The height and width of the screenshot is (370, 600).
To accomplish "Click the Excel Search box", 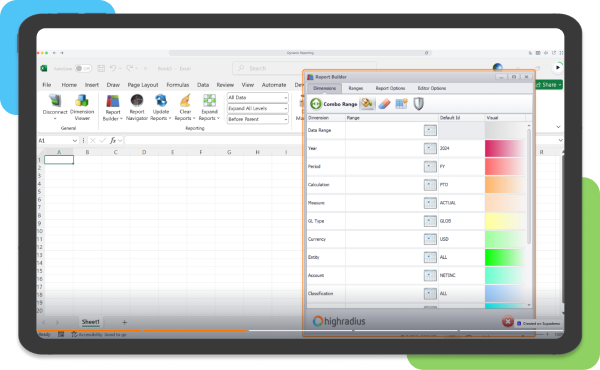I will click(x=304, y=68).
